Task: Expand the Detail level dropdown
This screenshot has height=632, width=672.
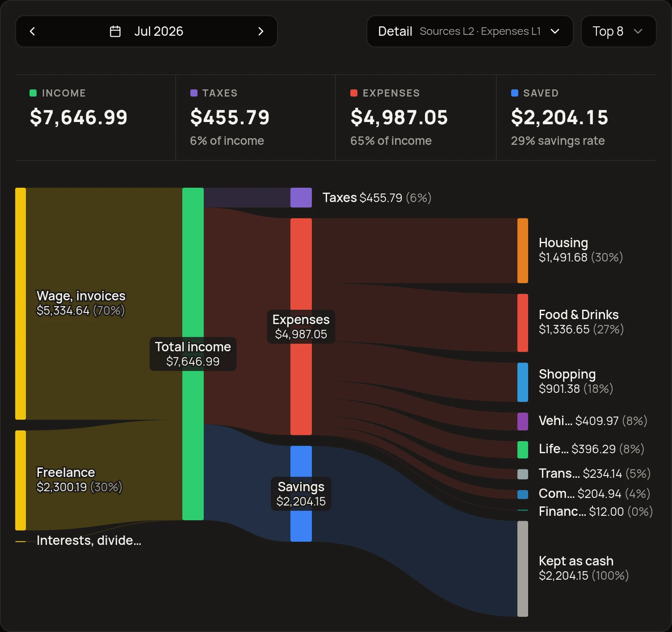Action: [470, 31]
